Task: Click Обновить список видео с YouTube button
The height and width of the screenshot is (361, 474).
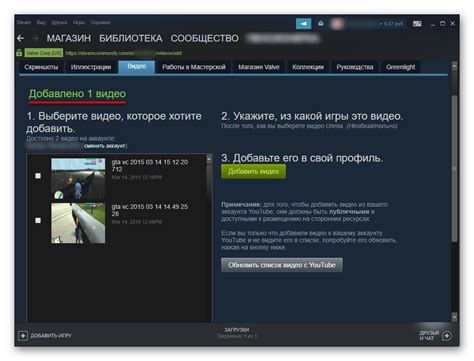Action: [282, 265]
